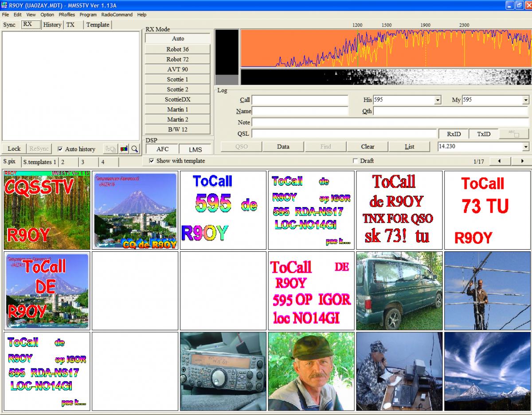Expand the 14.230 frequency dropdown
This screenshot has height=415, width=532.
point(526,147)
